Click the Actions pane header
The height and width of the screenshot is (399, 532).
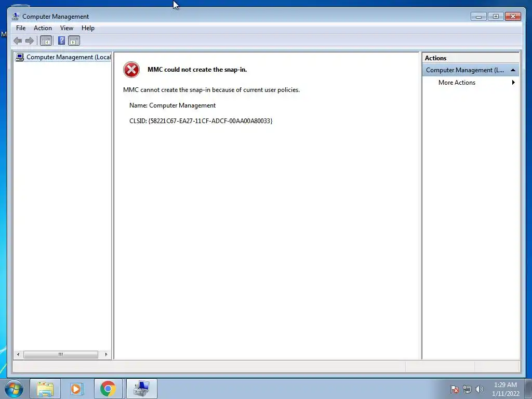470,58
